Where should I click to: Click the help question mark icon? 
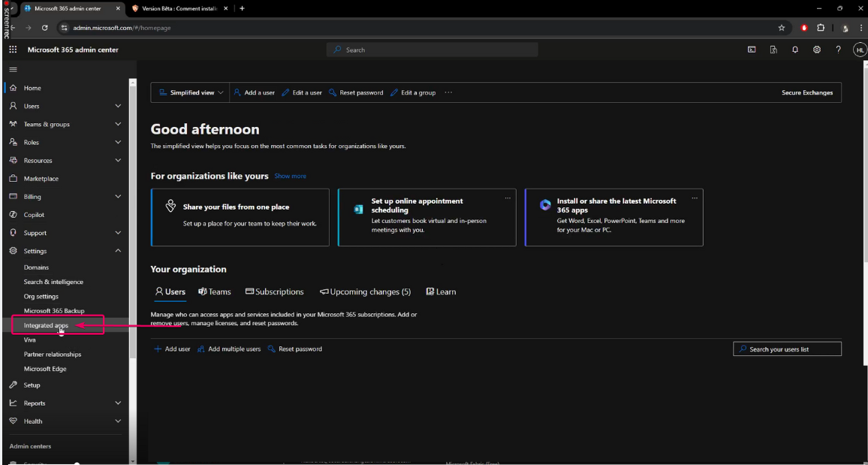tap(839, 50)
